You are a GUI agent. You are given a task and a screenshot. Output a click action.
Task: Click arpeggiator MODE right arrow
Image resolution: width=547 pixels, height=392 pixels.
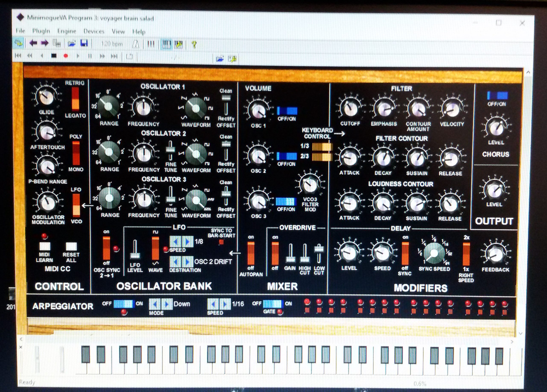[x=167, y=304]
